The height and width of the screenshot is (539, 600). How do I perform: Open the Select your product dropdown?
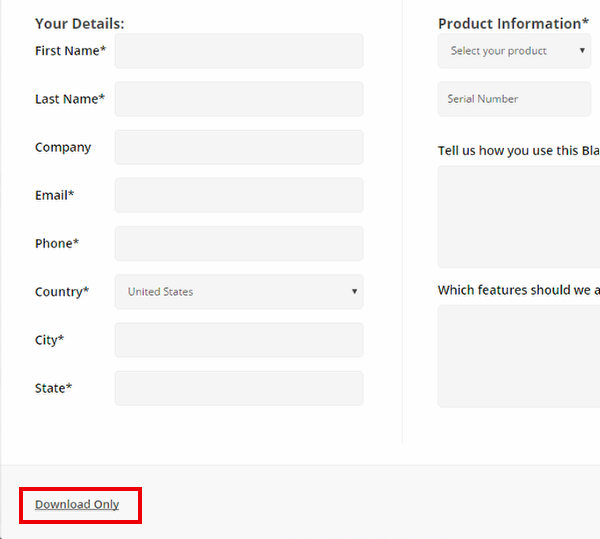[514, 51]
